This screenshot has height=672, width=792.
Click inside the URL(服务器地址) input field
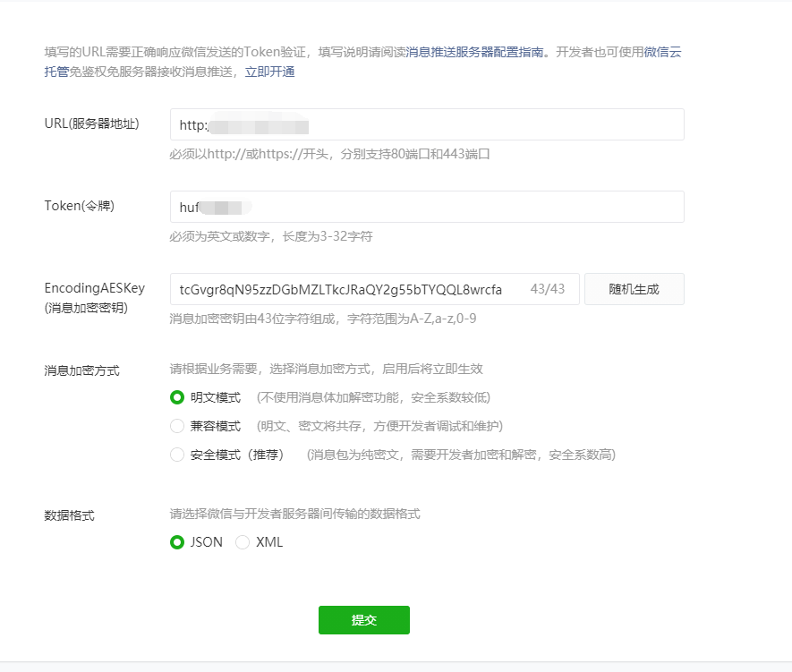point(427,124)
